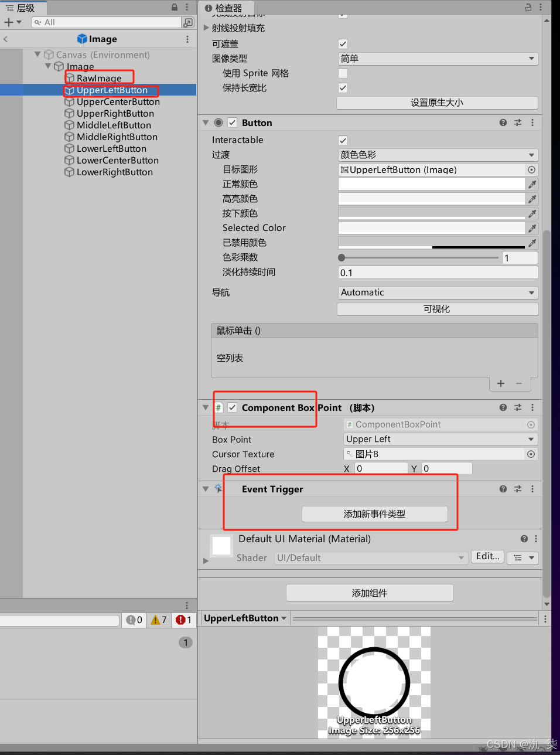Go back from the Image prefab stage
The height and width of the screenshot is (755, 560).
click(x=5, y=39)
